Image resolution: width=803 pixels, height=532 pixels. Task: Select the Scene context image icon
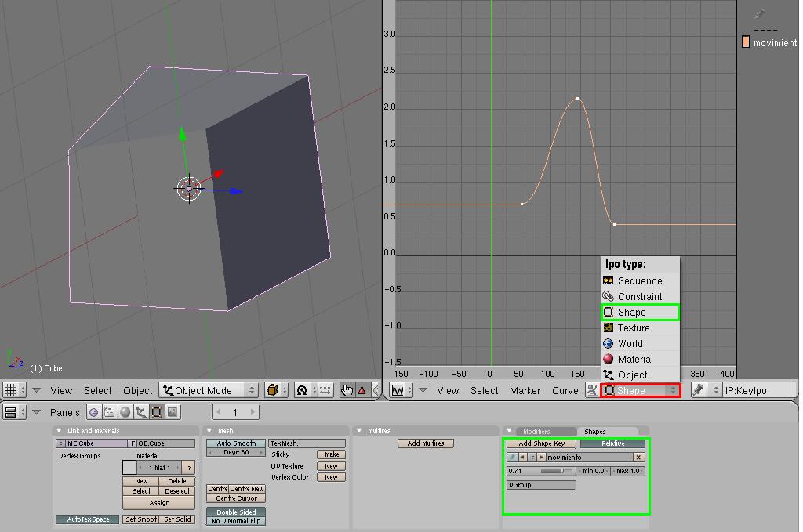pos(173,412)
